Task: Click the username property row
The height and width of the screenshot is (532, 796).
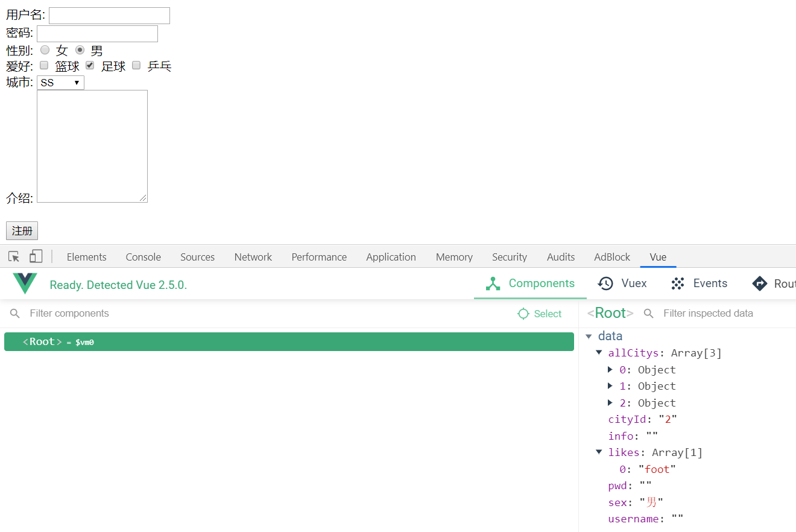Action: pos(645,519)
